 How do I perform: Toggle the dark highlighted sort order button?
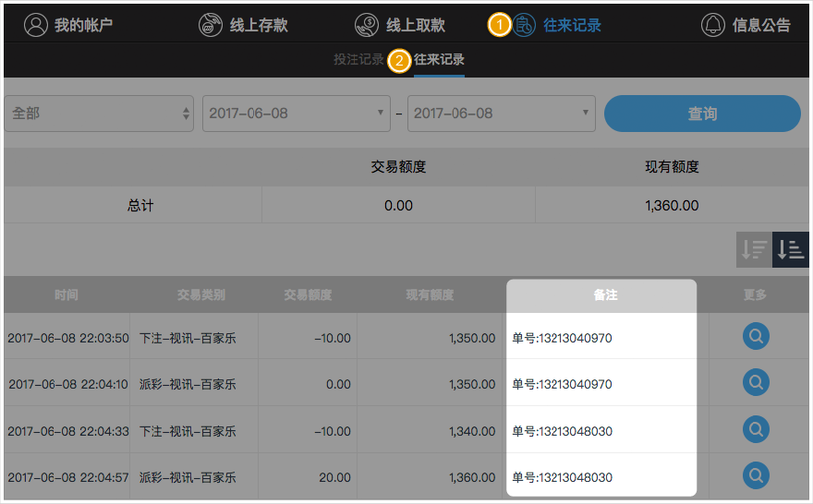[790, 249]
